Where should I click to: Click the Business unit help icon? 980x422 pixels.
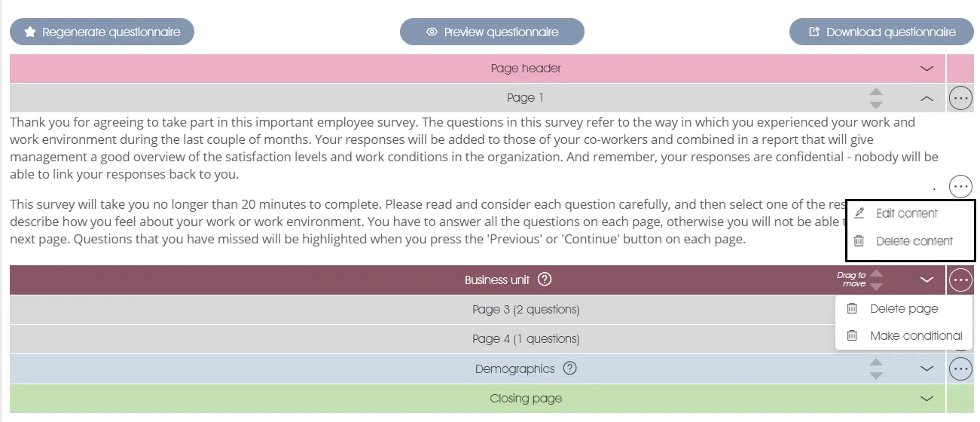[545, 280]
